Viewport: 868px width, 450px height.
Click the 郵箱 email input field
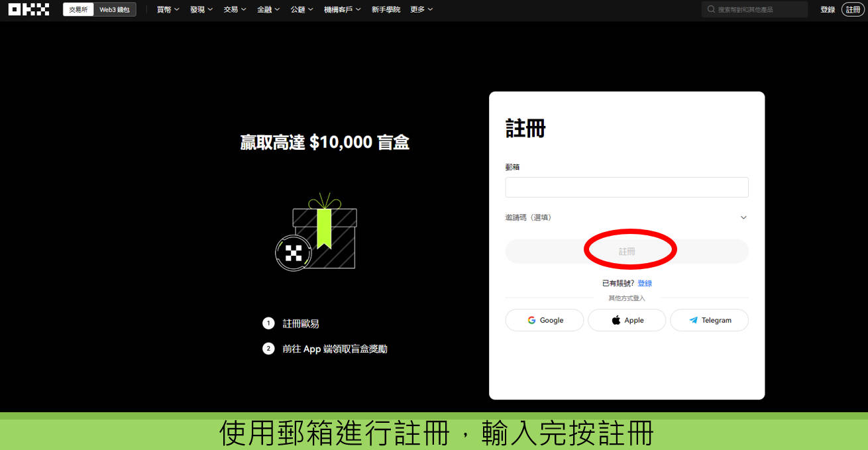pyautogui.click(x=626, y=187)
